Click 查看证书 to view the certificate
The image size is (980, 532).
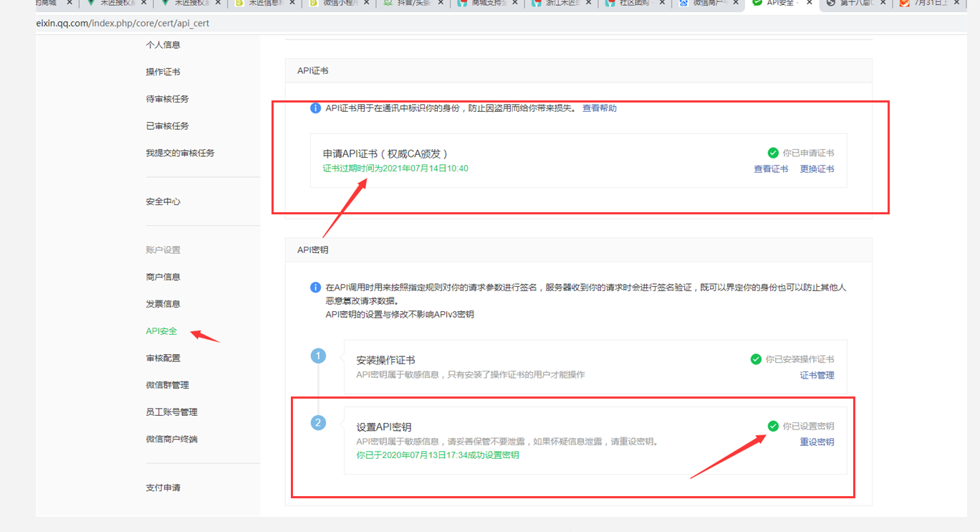[x=771, y=169]
